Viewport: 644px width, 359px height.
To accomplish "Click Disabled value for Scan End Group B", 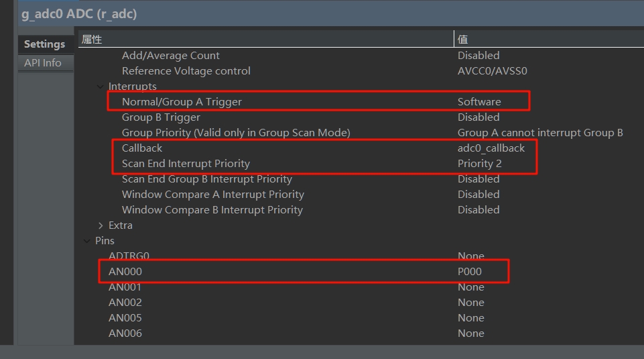I will click(478, 179).
